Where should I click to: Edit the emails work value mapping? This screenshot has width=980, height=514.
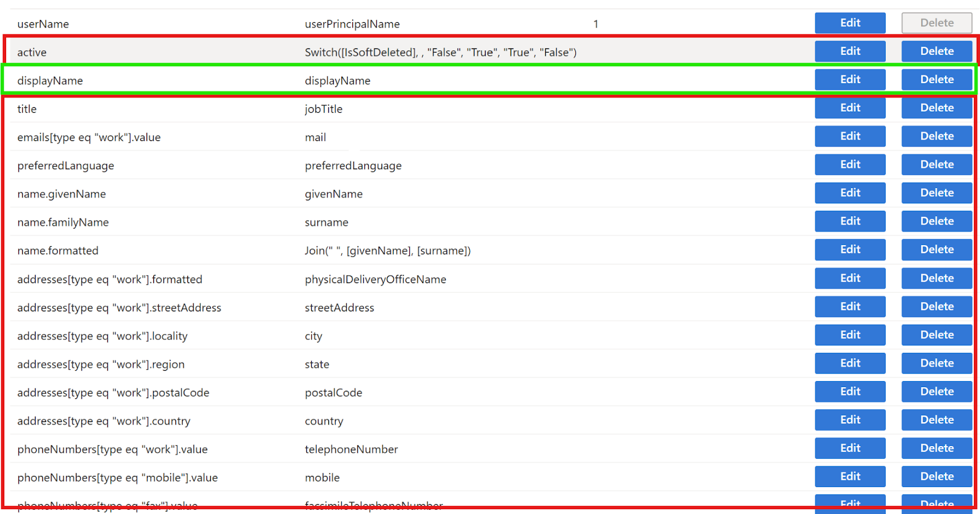850,136
